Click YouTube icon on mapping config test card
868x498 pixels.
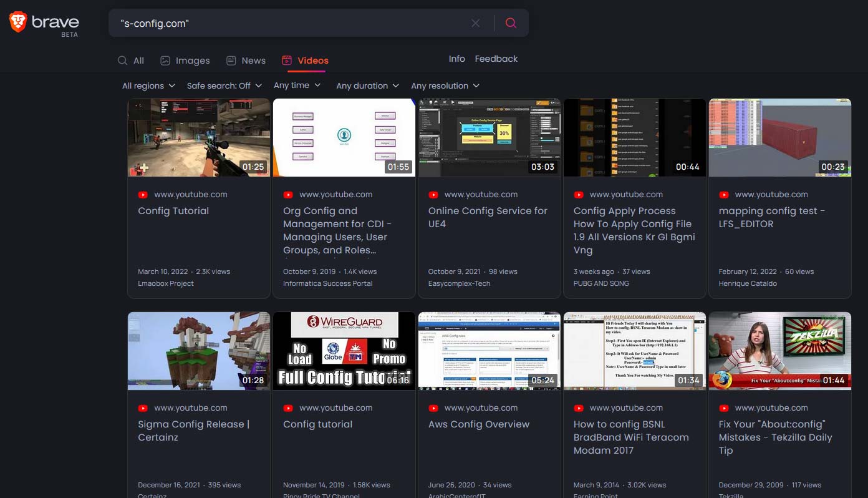pyautogui.click(x=724, y=195)
